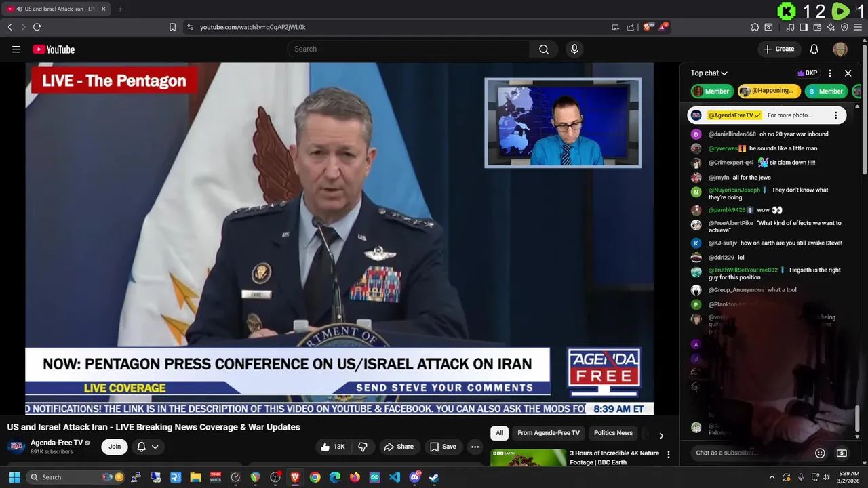The height and width of the screenshot is (488, 868).
Task: Click the YouTube search magnifier button
Action: pyautogui.click(x=544, y=49)
